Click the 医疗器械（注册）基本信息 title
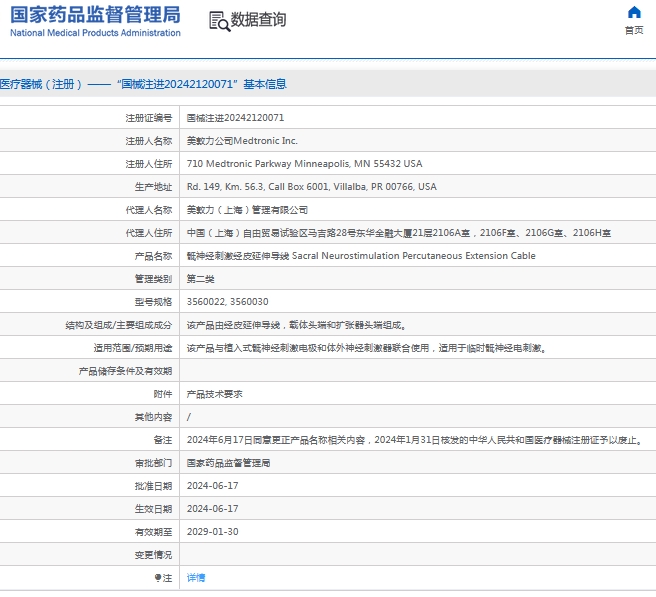The width and height of the screenshot is (656, 597). click(x=144, y=84)
